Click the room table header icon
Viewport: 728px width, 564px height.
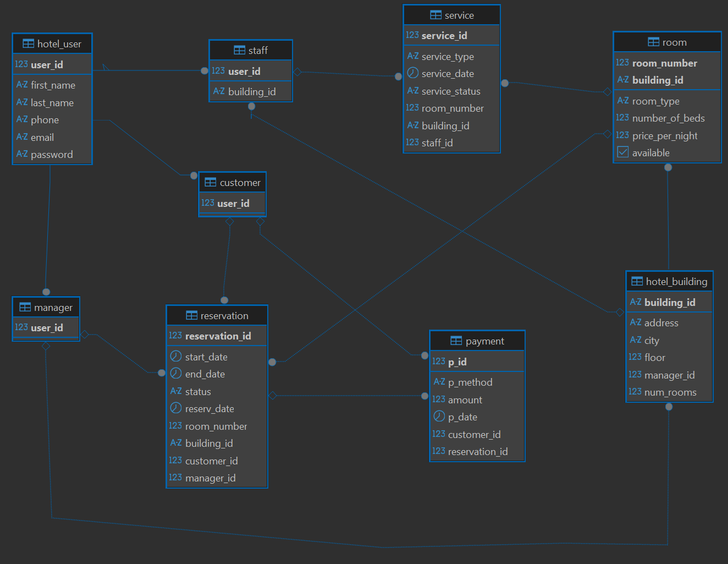pos(653,42)
